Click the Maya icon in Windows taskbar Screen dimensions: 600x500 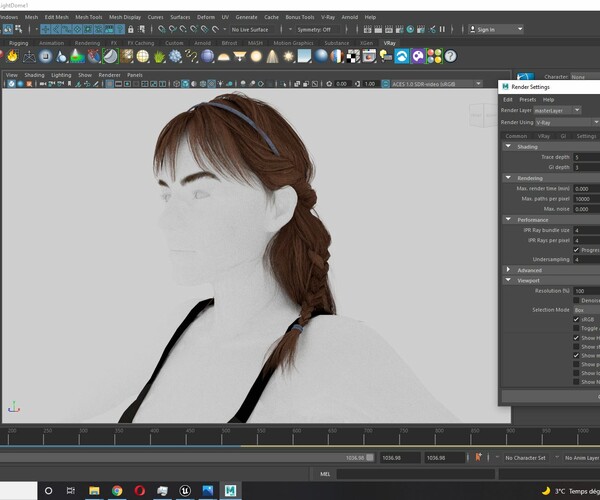230,490
